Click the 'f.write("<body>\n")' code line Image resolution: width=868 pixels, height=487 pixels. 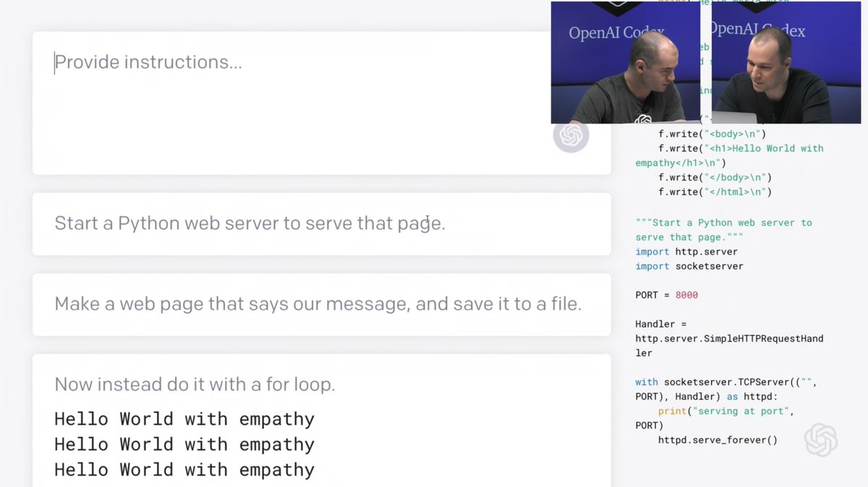click(712, 134)
